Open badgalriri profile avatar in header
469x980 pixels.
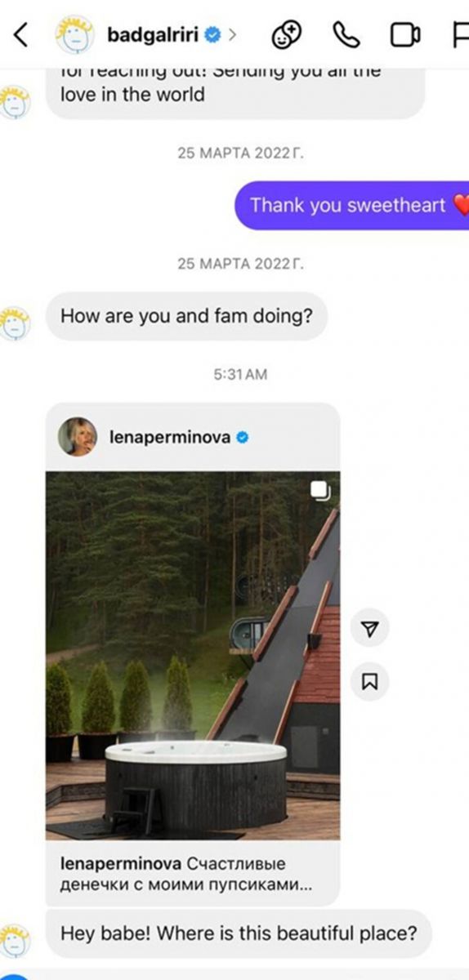coord(74,35)
